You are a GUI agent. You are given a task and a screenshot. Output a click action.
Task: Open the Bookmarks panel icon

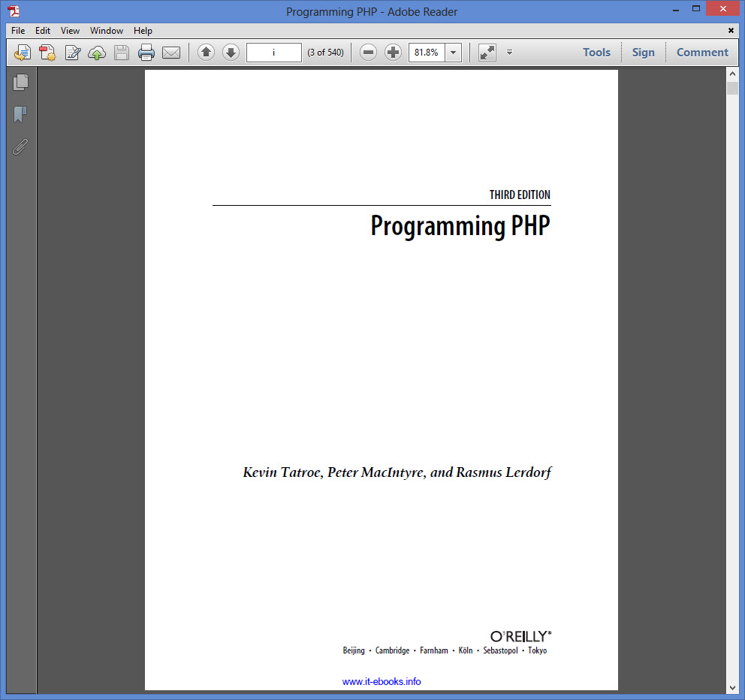[20, 114]
